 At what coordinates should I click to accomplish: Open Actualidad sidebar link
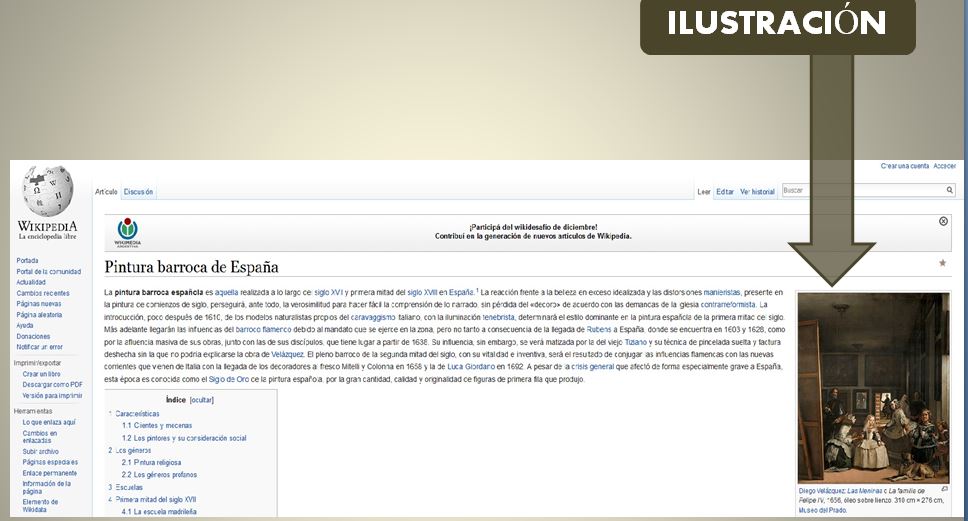(x=31, y=282)
